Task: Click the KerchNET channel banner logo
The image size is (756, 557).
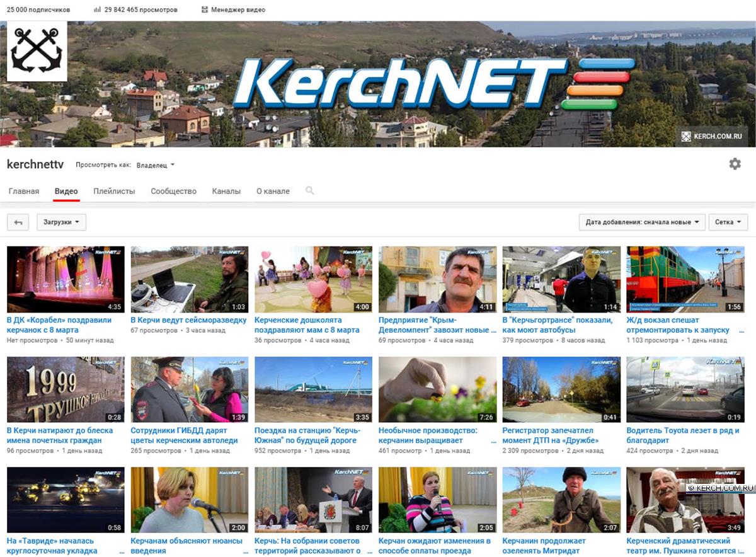Action: 433,84
